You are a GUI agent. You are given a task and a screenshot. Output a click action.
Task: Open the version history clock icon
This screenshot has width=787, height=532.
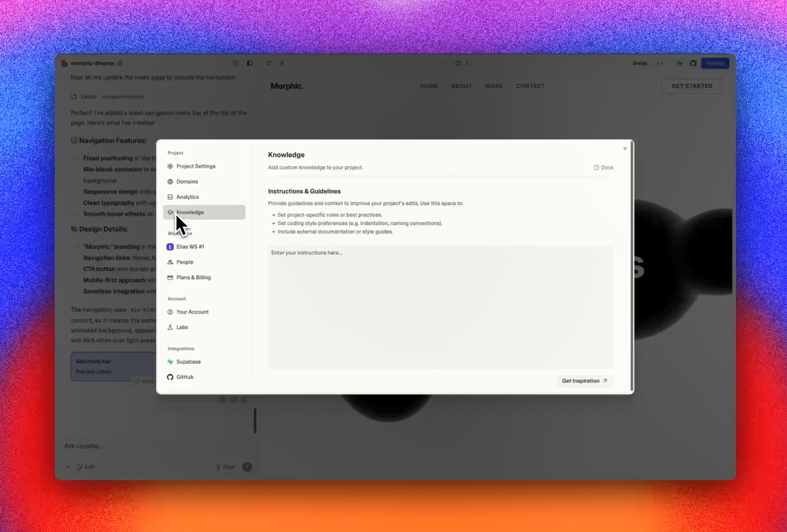click(235, 63)
